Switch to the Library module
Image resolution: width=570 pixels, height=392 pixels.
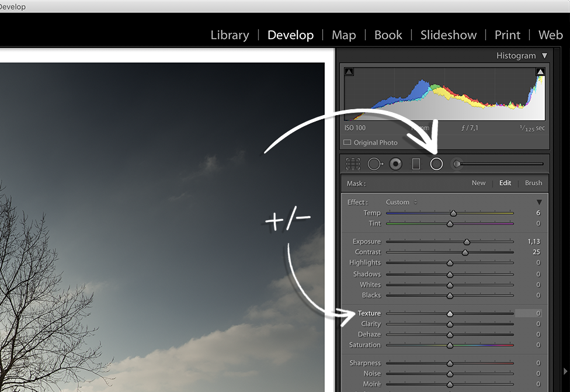point(230,35)
